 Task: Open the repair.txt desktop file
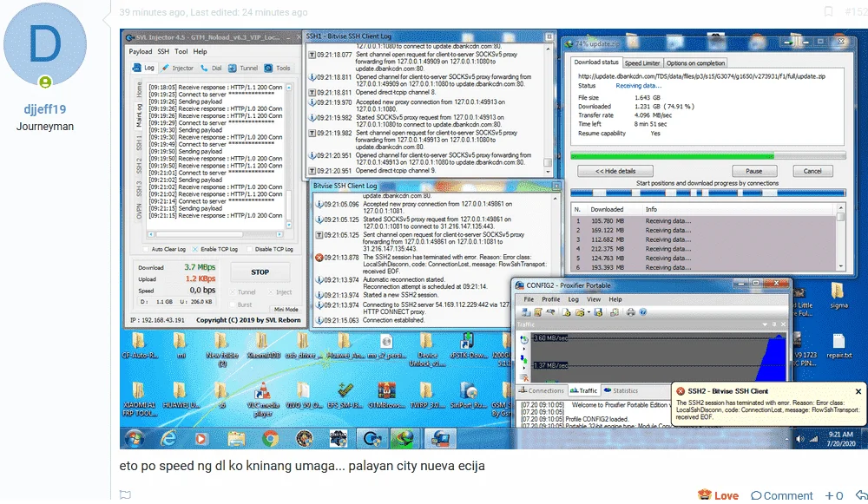(838, 346)
